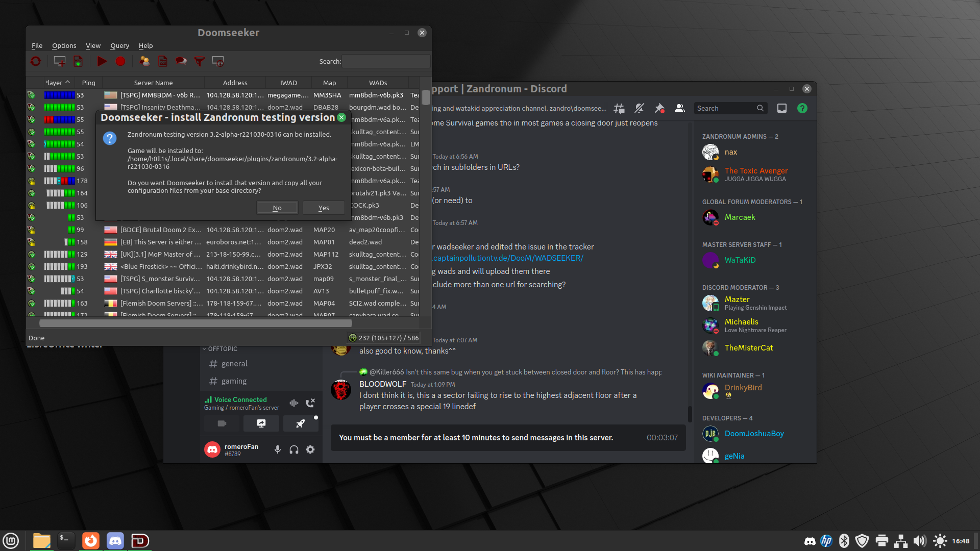Sort servers by Ping column header
980x551 pixels.
click(88, 83)
